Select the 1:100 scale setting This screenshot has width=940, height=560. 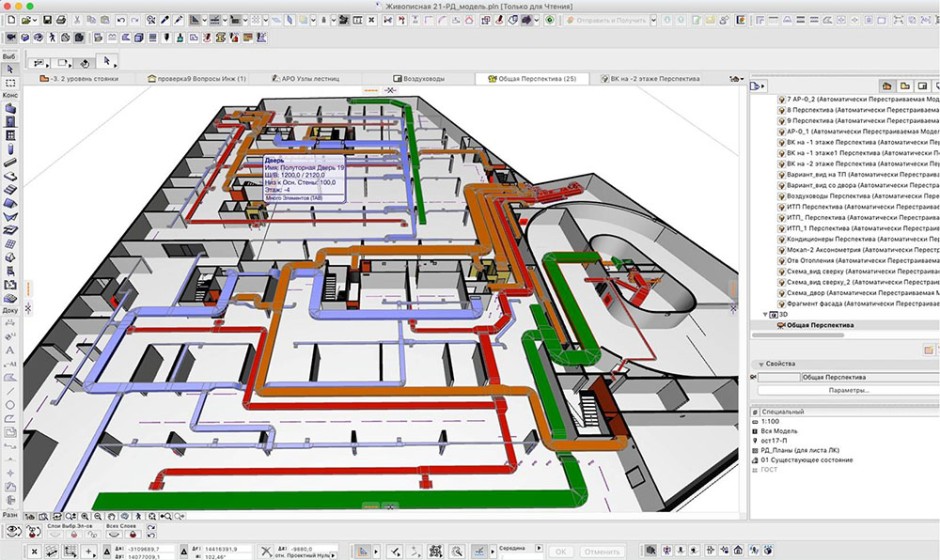pos(775,423)
